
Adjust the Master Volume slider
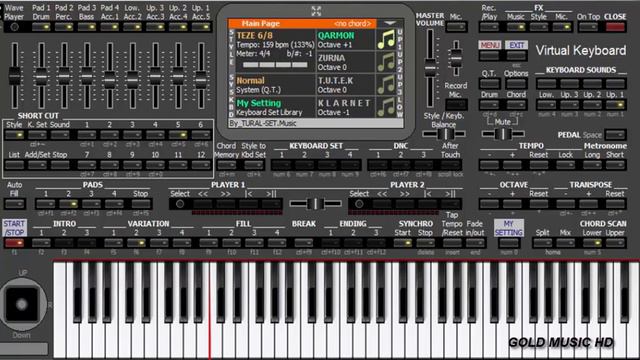[430, 68]
